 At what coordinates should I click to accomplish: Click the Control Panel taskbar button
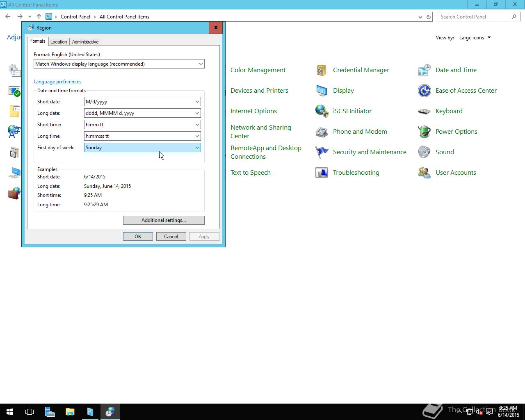pyautogui.click(x=90, y=412)
